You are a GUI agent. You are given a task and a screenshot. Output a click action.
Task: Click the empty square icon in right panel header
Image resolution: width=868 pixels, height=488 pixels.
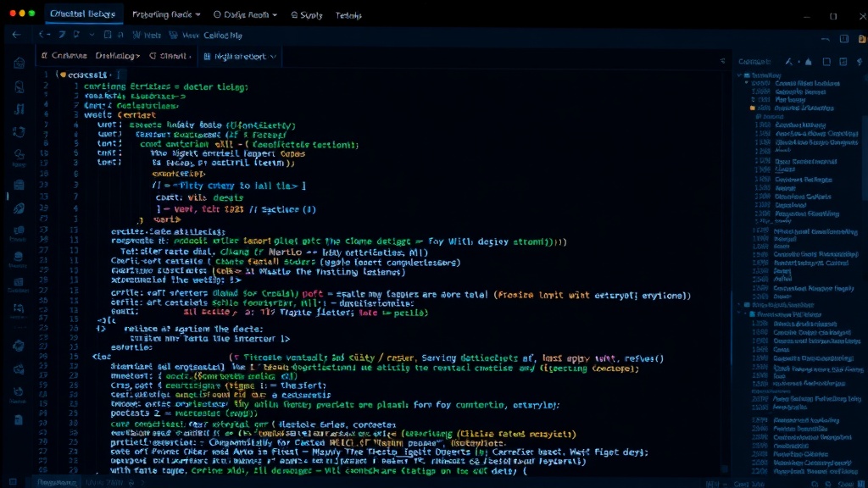coord(826,61)
